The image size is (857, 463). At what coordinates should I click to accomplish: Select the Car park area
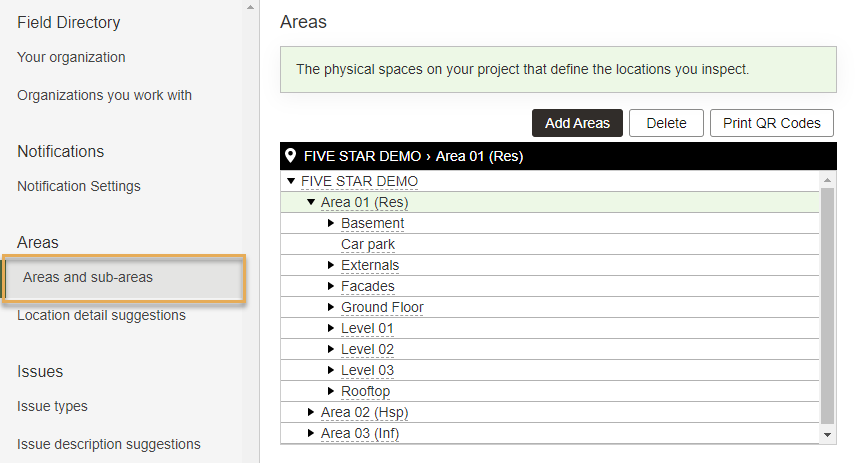tap(368, 244)
